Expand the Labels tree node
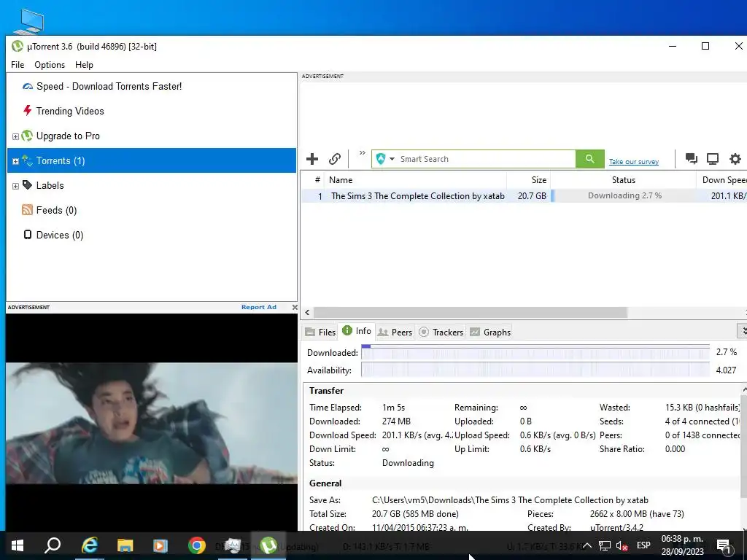This screenshot has width=747, height=560. [x=15, y=186]
